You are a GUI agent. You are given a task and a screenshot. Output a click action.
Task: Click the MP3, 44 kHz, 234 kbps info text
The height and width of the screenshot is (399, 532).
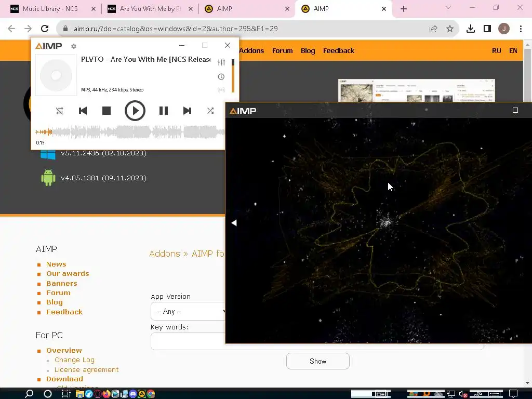tap(112, 90)
